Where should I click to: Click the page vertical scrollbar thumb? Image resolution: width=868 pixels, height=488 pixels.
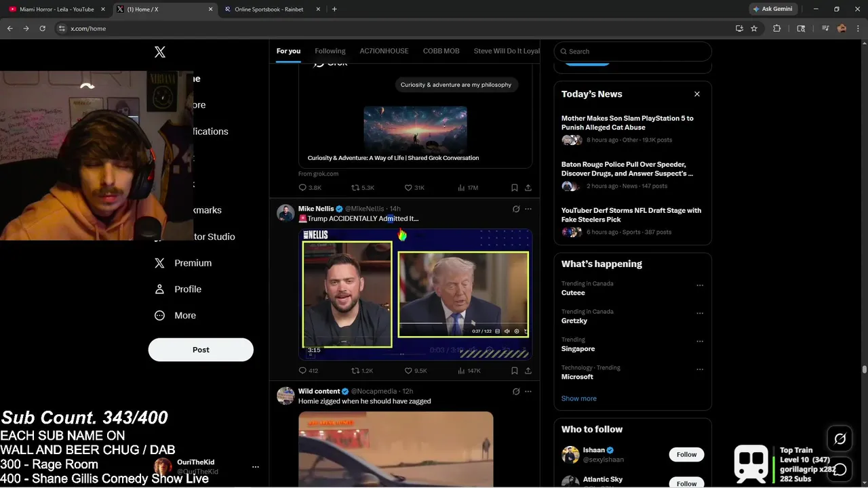coord(865,369)
